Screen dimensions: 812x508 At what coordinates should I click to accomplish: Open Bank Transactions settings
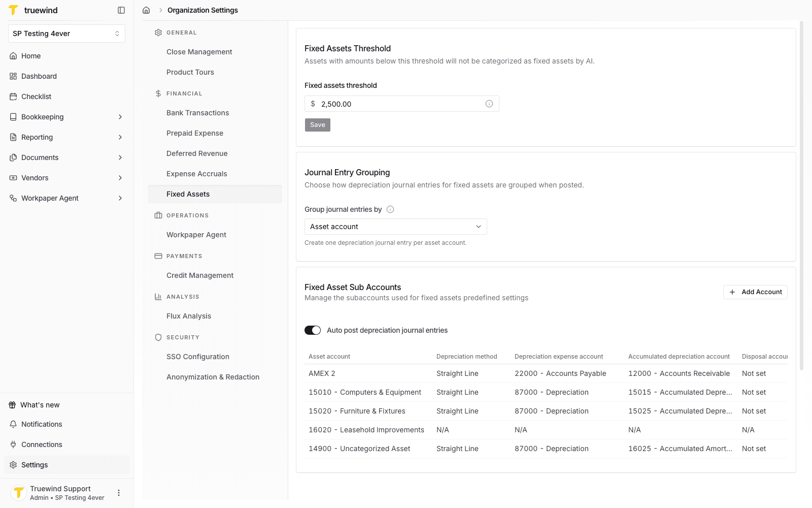[x=215, y=113]
